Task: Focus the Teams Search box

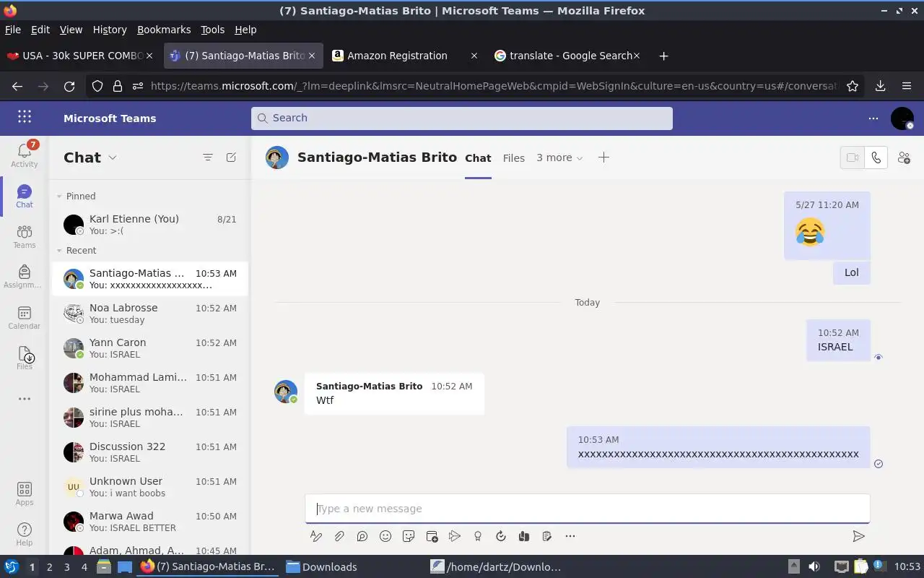Action: point(462,118)
